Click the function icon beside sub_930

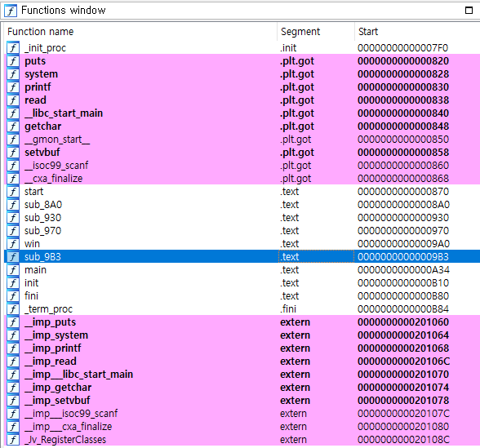[13, 218]
